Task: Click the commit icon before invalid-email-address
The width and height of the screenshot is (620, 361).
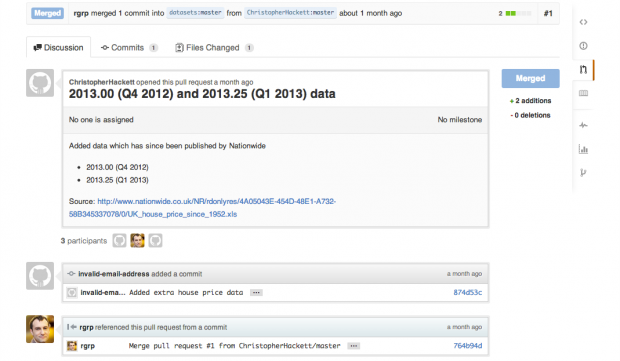Action: pos(71,274)
